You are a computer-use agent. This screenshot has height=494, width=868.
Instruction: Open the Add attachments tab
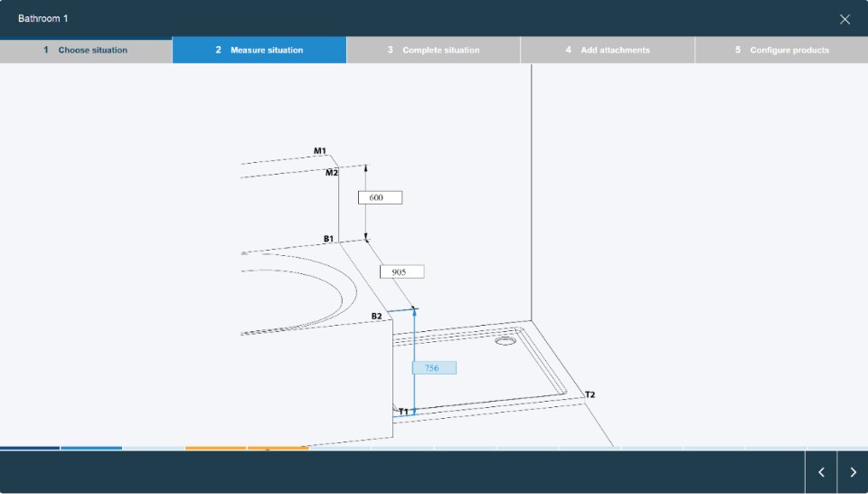[608, 50]
